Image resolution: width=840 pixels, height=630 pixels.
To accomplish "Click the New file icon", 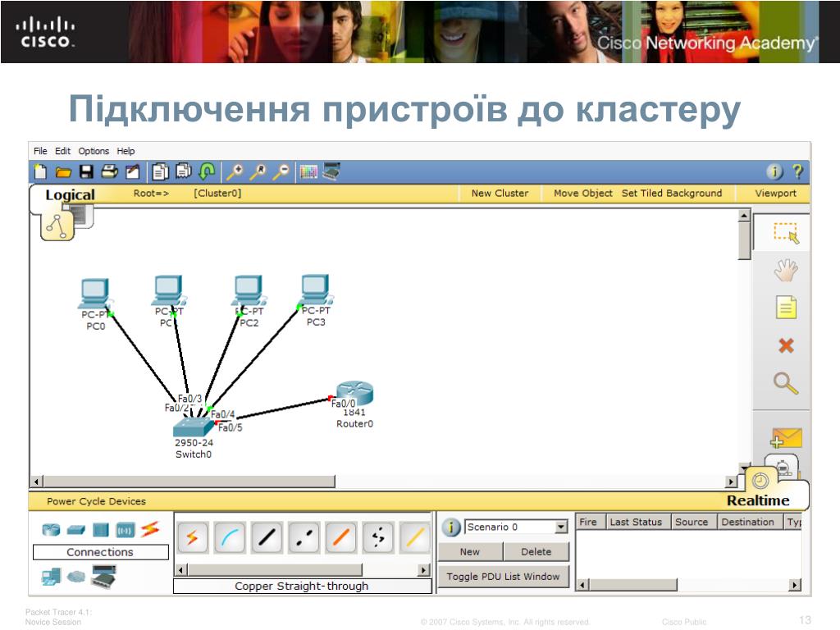I will [40, 171].
